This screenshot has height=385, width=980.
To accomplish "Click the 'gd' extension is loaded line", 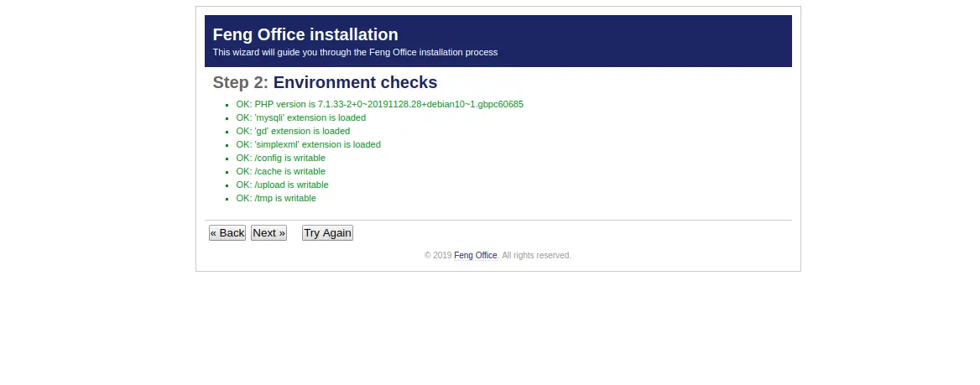I will (293, 131).
